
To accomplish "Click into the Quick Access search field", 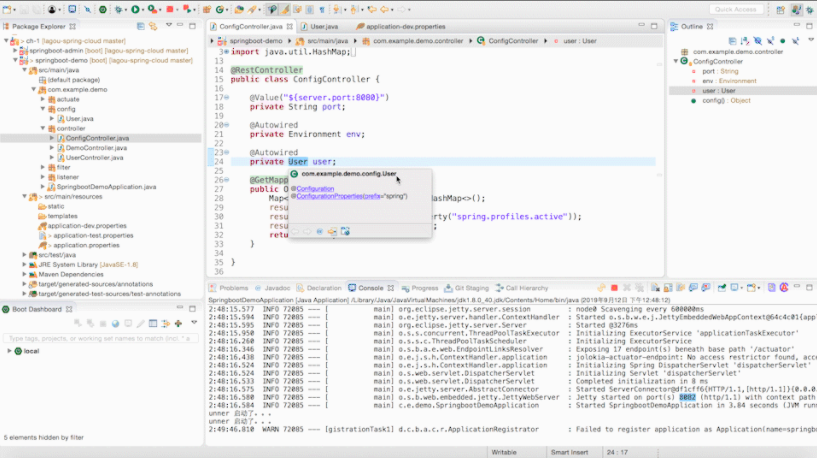I will [736, 9].
